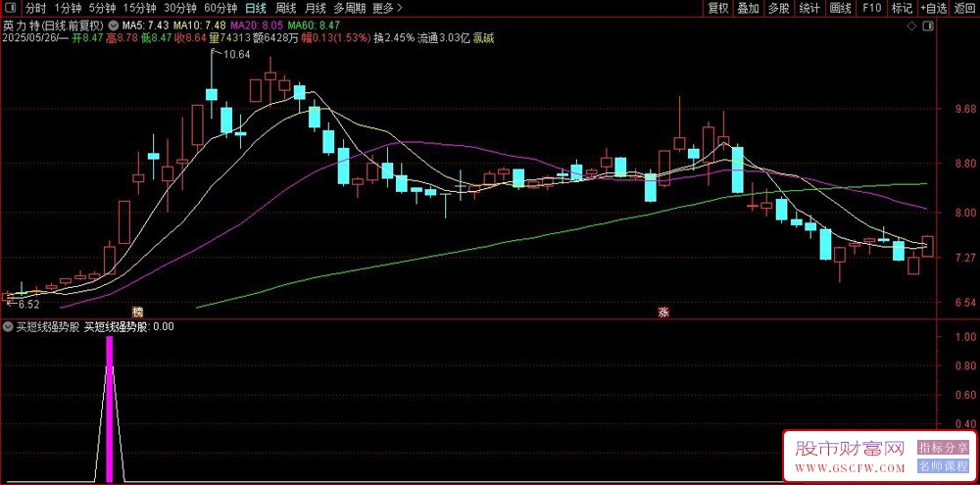Click the 买短线强势股: 0.00 indicator value

pos(129,326)
